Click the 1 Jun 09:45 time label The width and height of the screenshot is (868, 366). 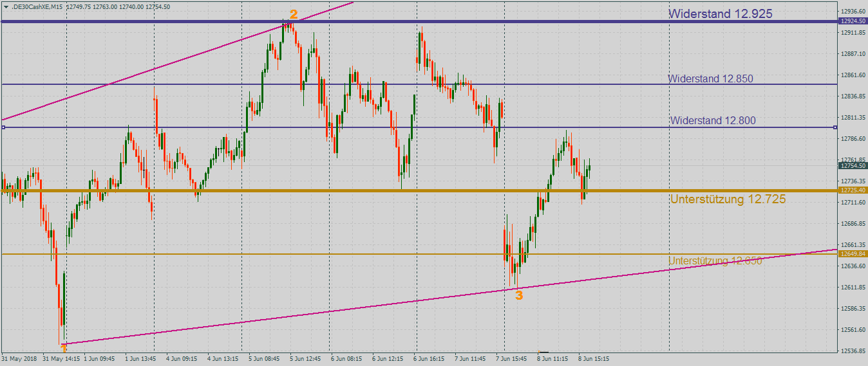pos(99,358)
